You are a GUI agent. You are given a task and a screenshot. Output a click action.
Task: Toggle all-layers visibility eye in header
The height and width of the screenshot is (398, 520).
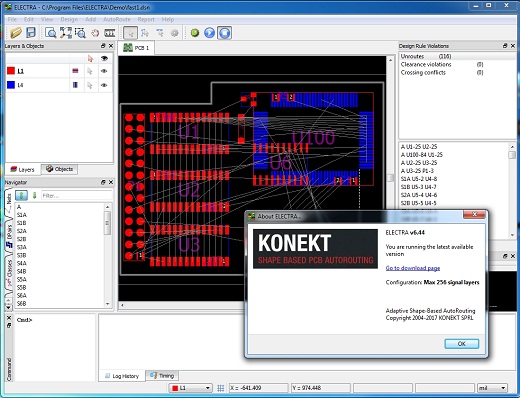104,59
